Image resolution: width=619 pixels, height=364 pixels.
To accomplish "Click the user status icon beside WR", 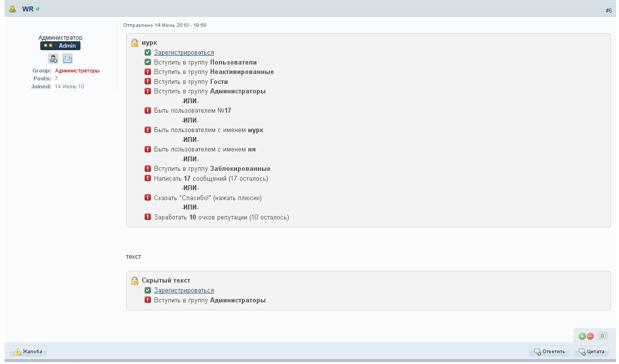I will point(13,9).
